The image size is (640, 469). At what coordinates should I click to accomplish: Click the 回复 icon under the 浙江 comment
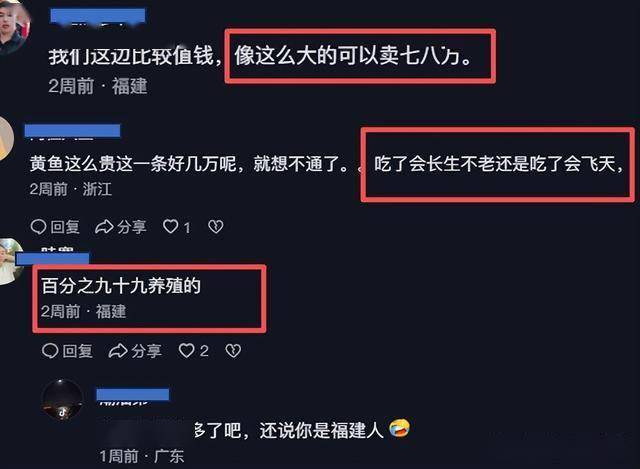55,227
